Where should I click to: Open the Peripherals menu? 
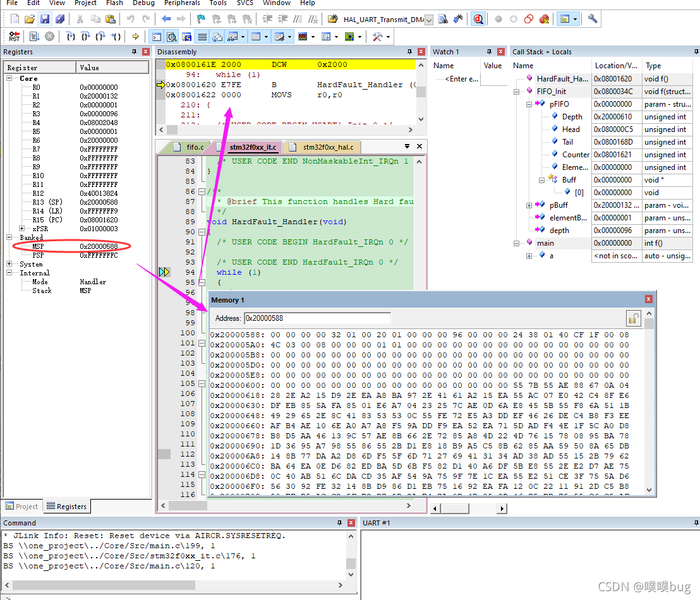pyautogui.click(x=182, y=3)
